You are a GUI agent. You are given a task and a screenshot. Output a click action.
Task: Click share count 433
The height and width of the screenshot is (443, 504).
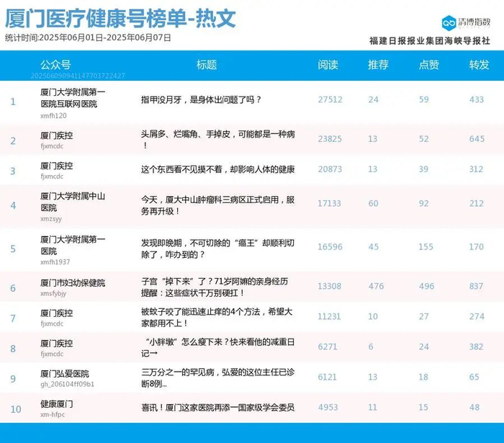(477, 99)
